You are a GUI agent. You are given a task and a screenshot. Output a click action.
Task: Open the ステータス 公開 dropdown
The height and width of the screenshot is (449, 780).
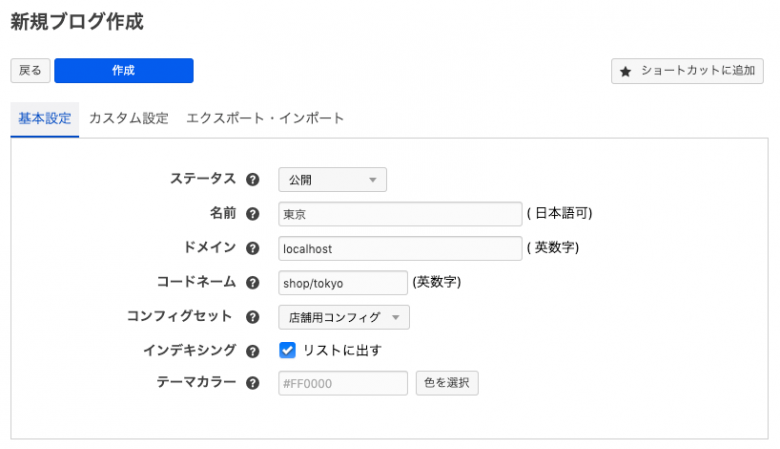(332, 180)
